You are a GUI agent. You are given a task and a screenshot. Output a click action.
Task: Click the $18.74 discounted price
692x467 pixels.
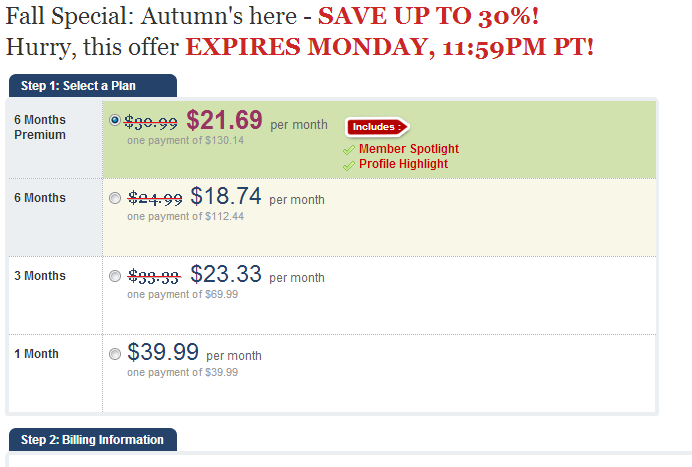[226, 197]
